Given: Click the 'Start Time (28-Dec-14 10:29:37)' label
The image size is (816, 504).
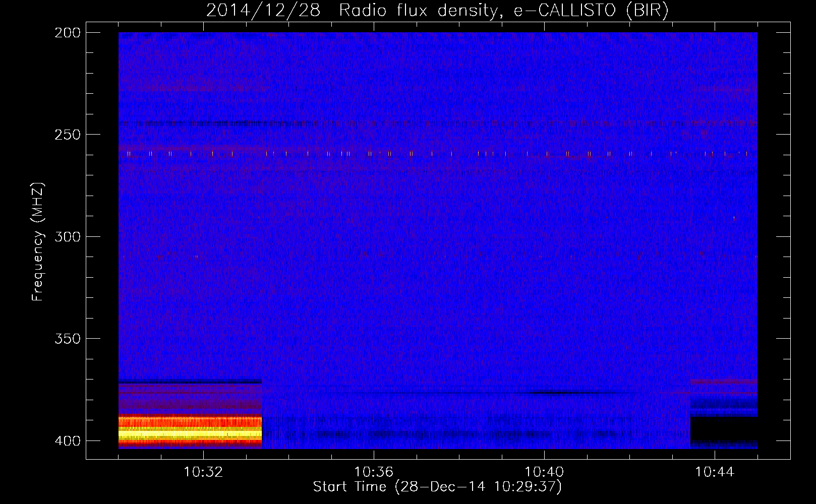Looking at the screenshot, I should pyautogui.click(x=437, y=487).
